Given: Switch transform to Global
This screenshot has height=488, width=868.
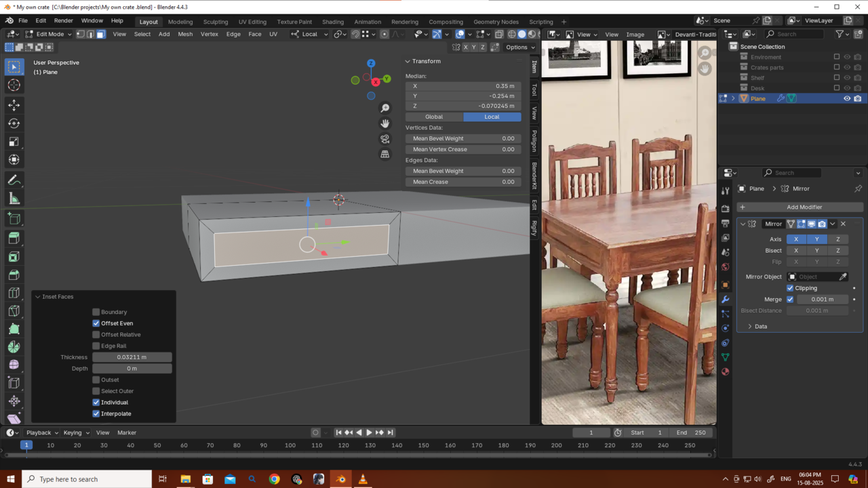Looking at the screenshot, I should [x=434, y=117].
